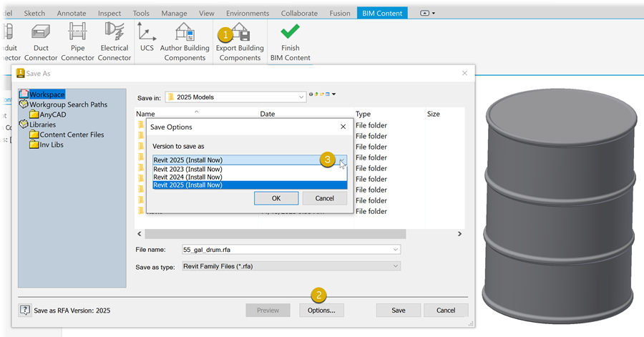Open the Save in folder dropdown
644x337 pixels.
[301, 97]
